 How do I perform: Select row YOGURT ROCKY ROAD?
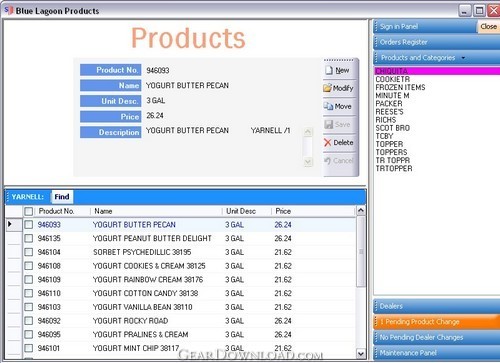point(189,320)
